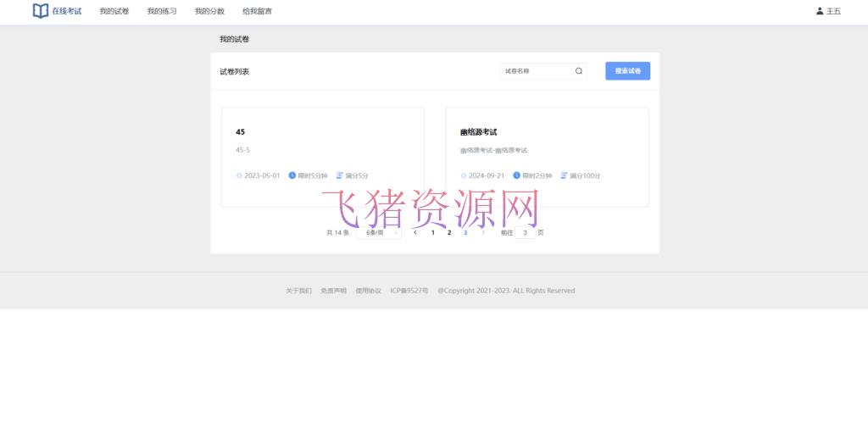Click the 我的试卷 breadcrumb title

click(234, 39)
